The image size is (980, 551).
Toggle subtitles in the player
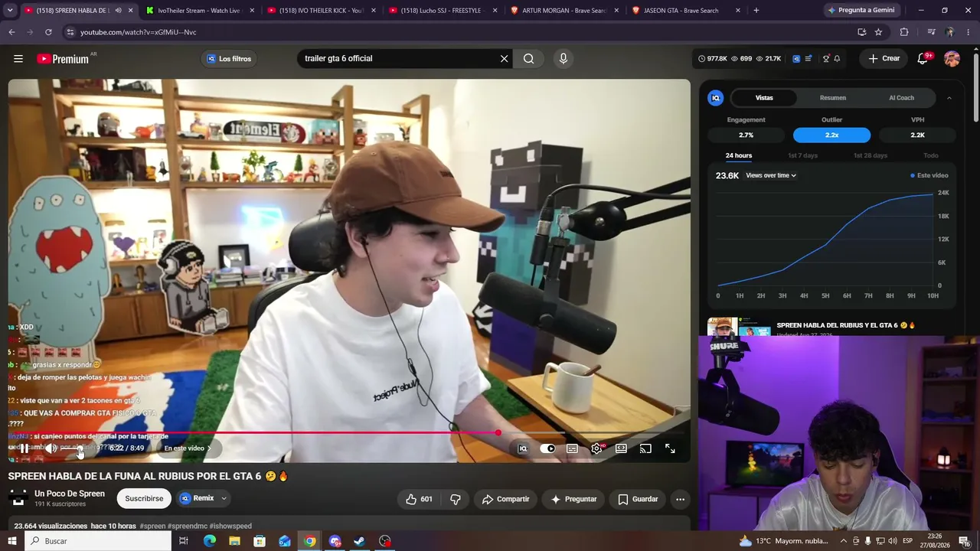572,448
